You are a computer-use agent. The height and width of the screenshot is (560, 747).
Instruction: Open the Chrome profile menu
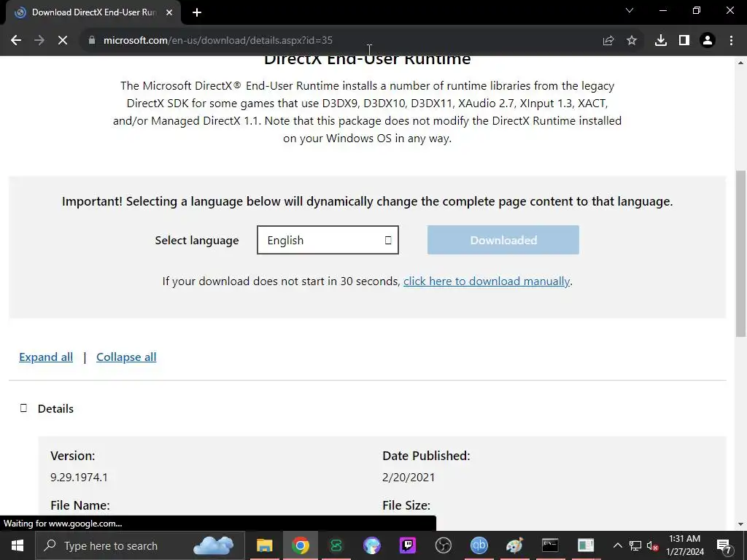pos(708,41)
